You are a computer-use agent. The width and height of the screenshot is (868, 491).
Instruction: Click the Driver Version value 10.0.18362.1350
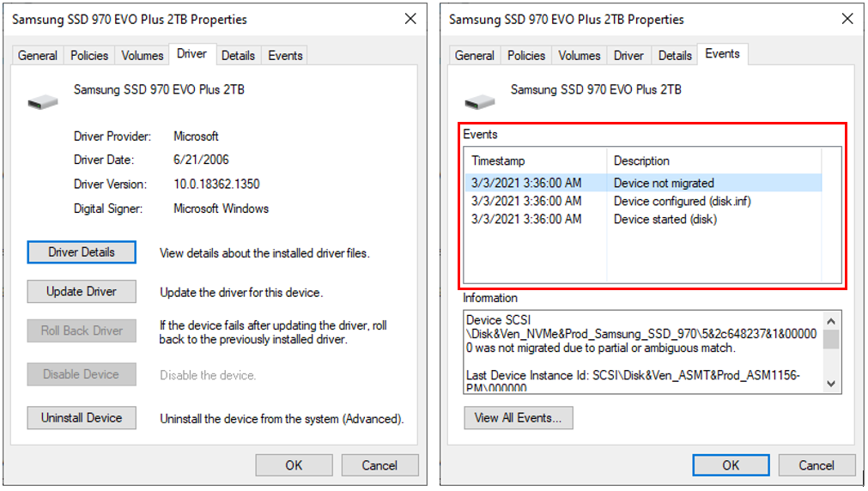(x=216, y=184)
